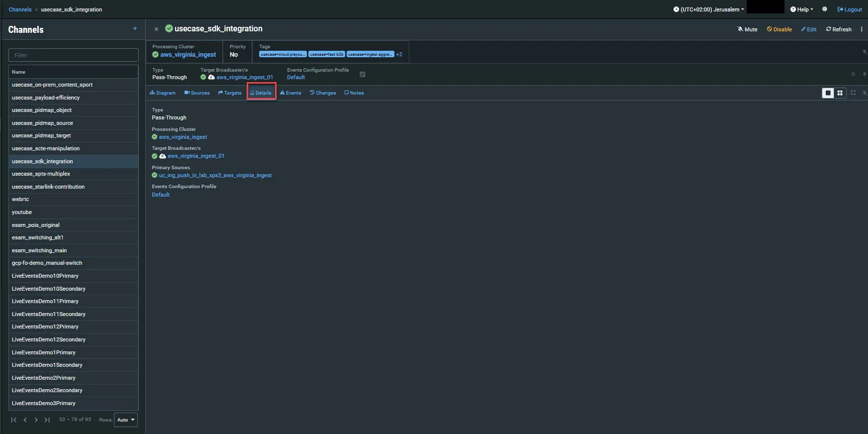The height and width of the screenshot is (434, 868).
Task: Expand the +2 hidden tags
Action: [399, 54]
